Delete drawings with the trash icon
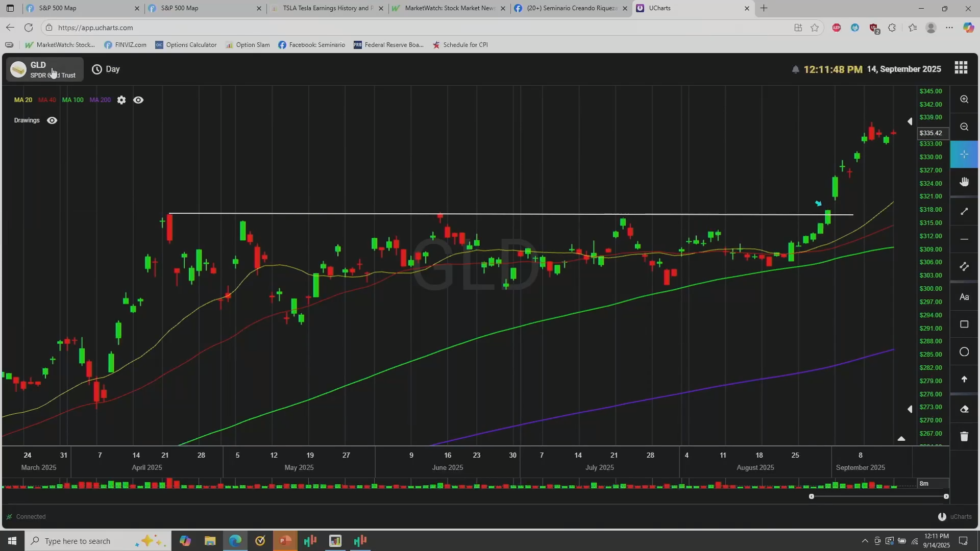 click(x=964, y=437)
